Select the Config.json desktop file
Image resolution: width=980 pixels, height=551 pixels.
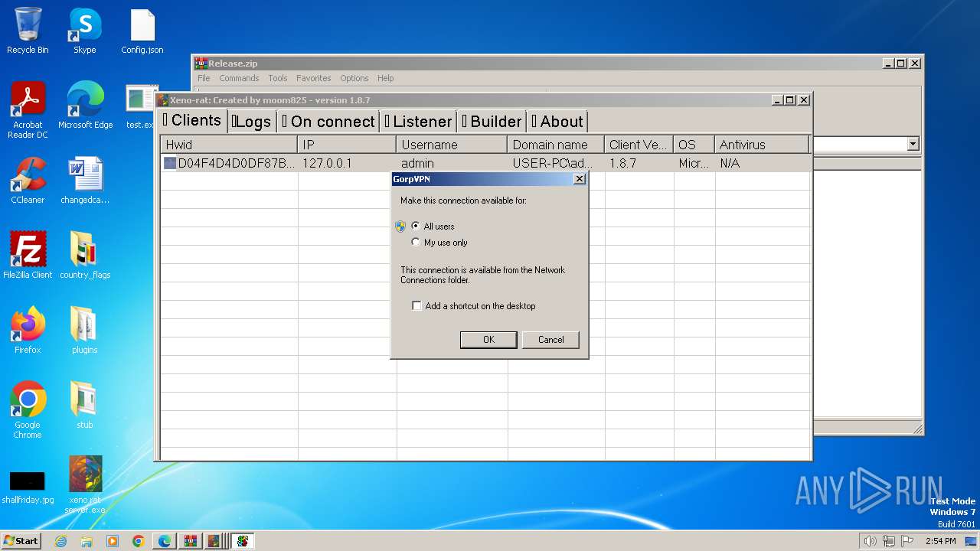tap(142, 31)
